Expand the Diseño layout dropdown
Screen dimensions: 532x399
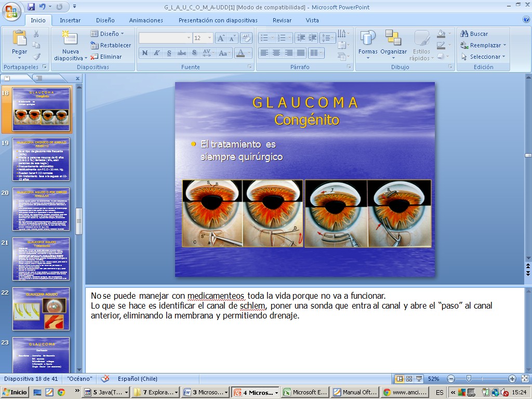click(x=108, y=34)
